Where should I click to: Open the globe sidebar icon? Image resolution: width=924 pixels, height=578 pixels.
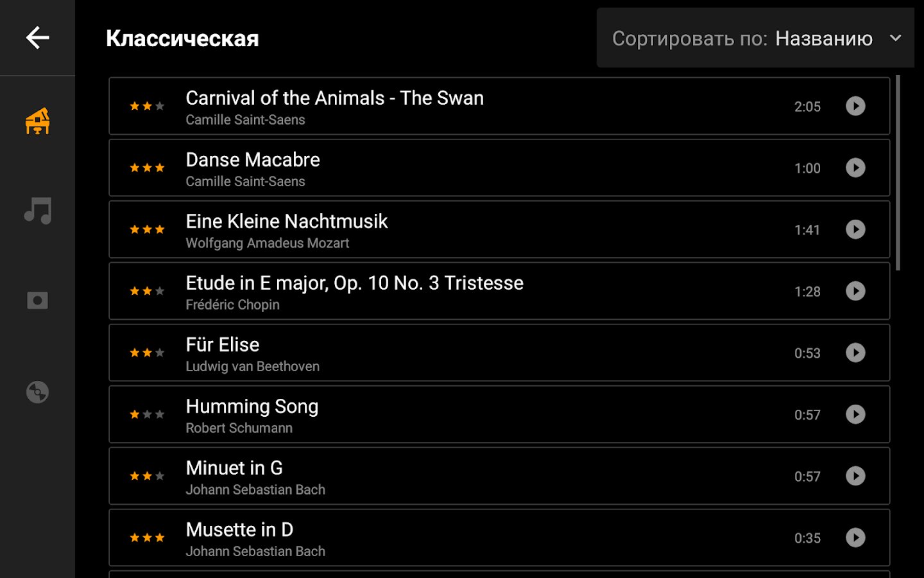(x=37, y=392)
